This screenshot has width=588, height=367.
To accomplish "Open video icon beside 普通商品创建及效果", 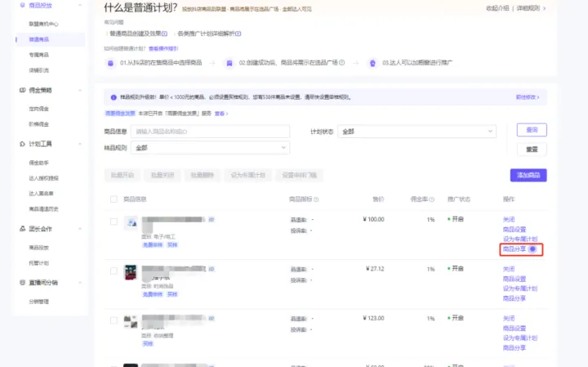I will coord(164,34).
